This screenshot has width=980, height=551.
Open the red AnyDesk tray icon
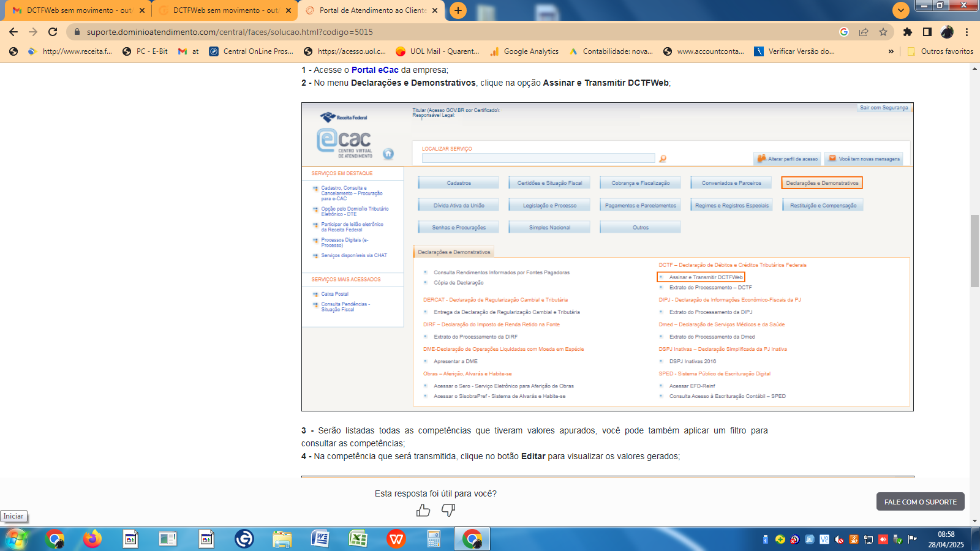pos(883,539)
